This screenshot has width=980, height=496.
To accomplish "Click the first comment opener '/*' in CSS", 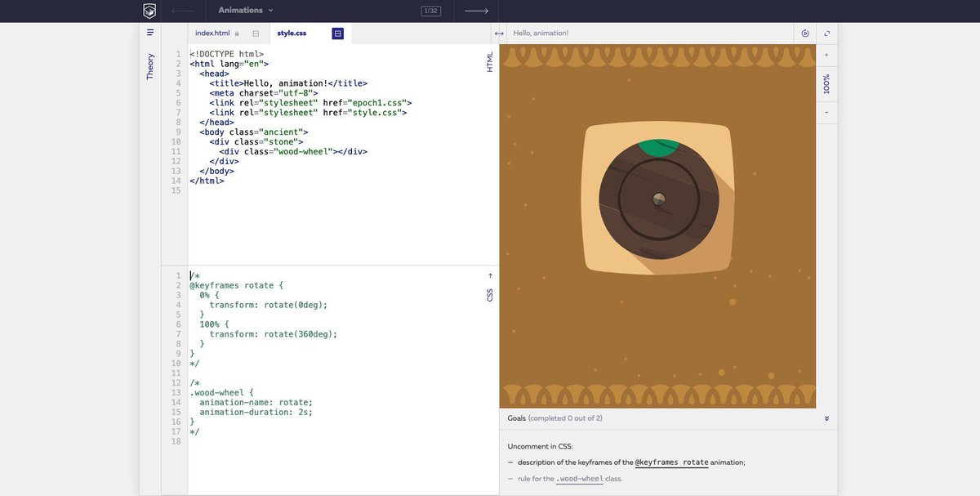I will [194, 275].
